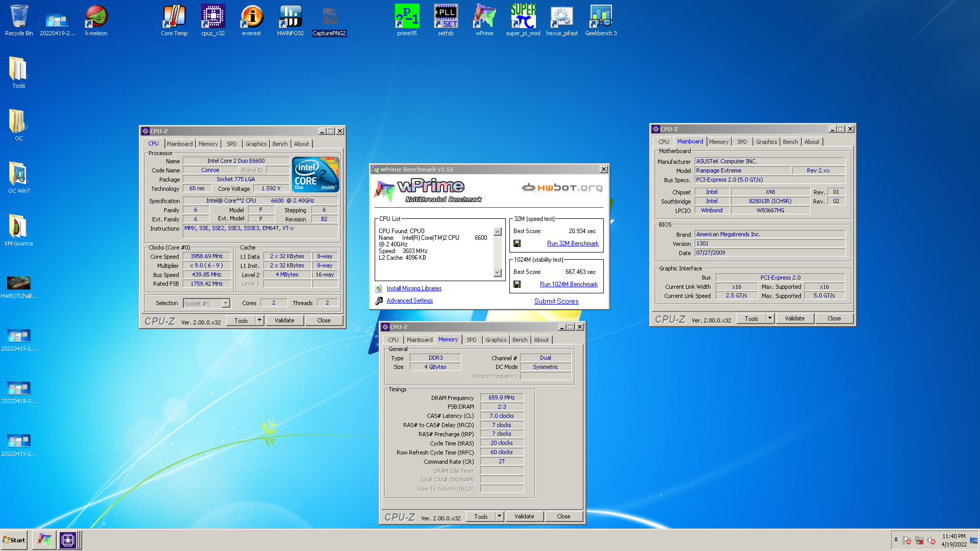Open the prime95 desktop shortcut
Image resolution: width=980 pixels, height=551 pixels.
pyautogui.click(x=407, y=20)
